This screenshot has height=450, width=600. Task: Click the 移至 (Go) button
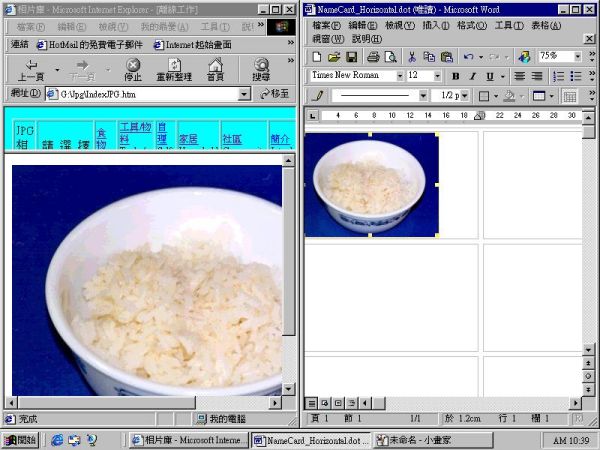pyautogui.click(x=274, y=94)
